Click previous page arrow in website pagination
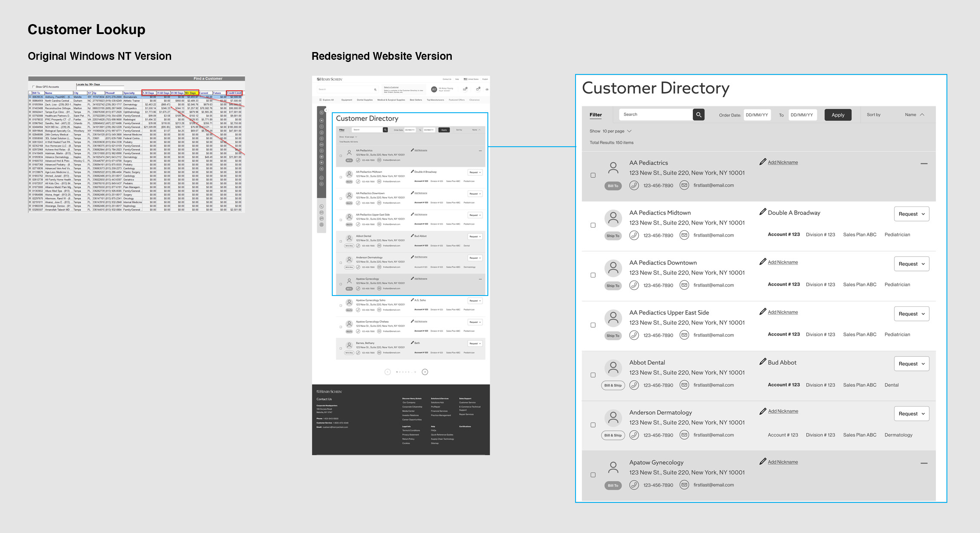The image size is (980, 533). click(387, 372)
